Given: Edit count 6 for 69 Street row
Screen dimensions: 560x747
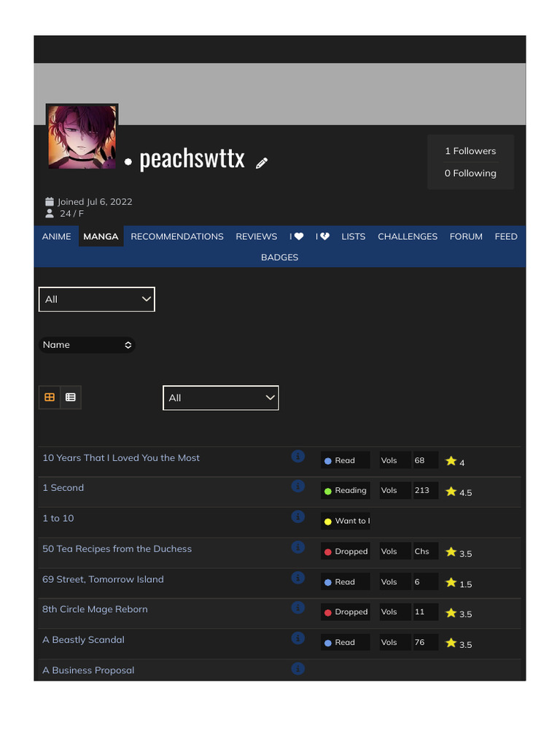Looking at the screenshot, I should [425, 581].
